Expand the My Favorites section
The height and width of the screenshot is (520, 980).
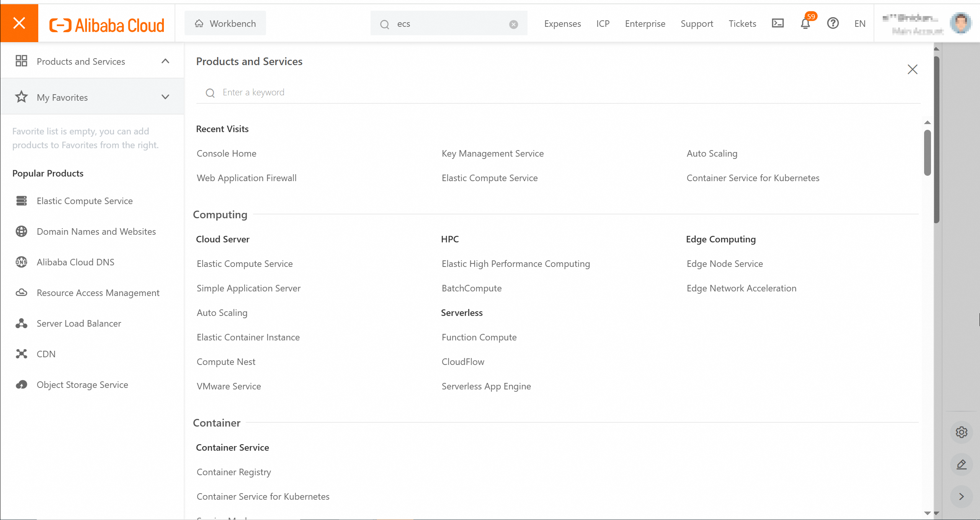165,97
